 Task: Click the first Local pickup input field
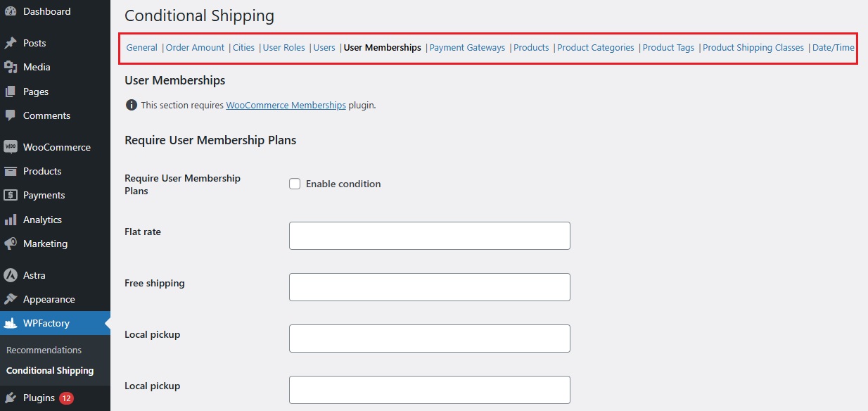(x=429, y=339)
